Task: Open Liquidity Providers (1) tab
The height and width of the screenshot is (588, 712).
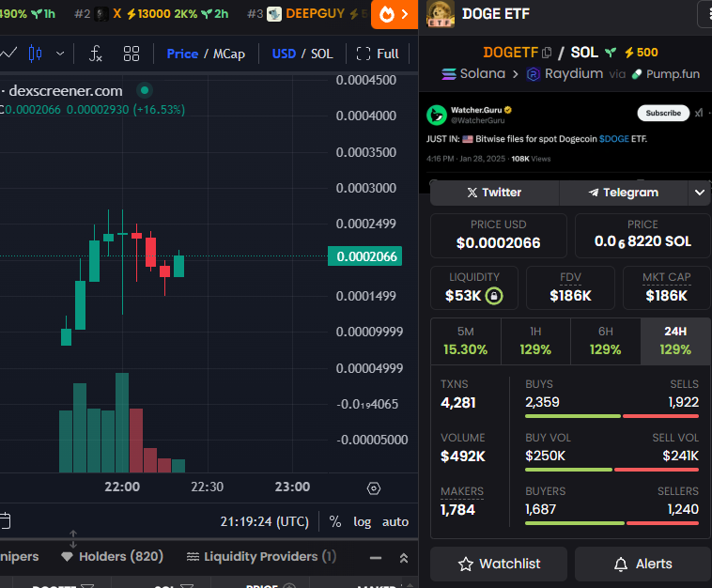Action: 261,557
